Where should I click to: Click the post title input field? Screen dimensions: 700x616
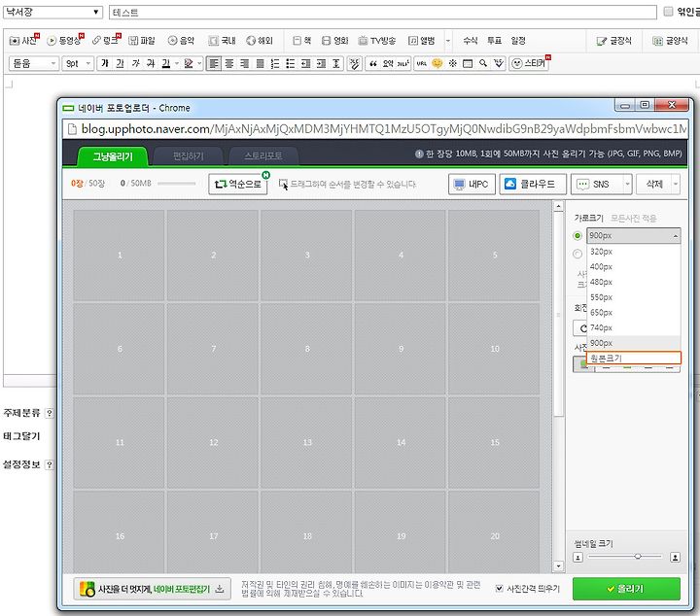point(383,12)
